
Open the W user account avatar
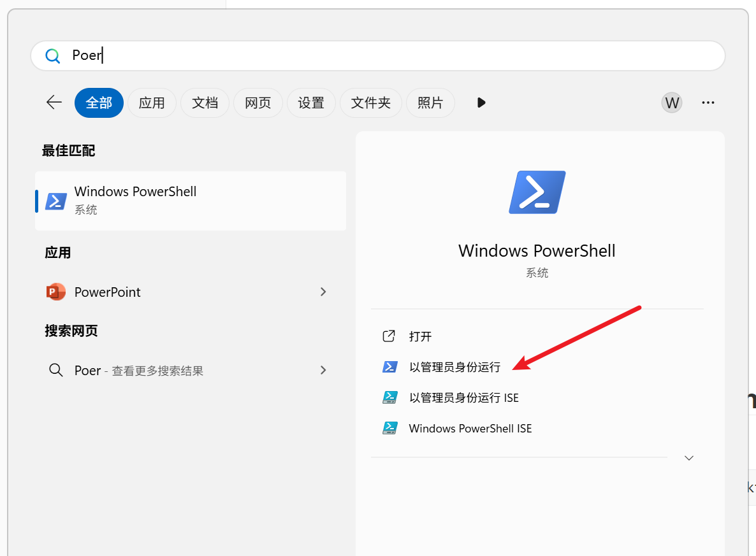click(x=672, y=103)
